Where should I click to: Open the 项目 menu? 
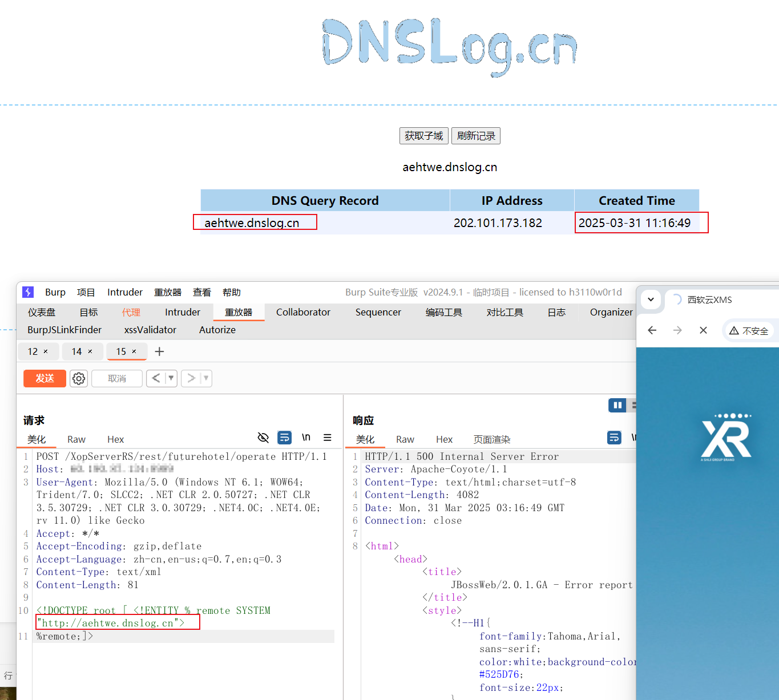click(x=86, y=292)
